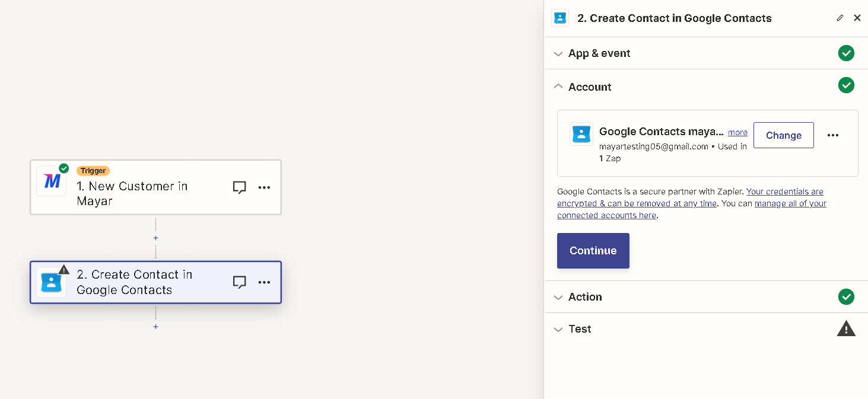Open three-dot menu for connected account

(x=833, y=135)
